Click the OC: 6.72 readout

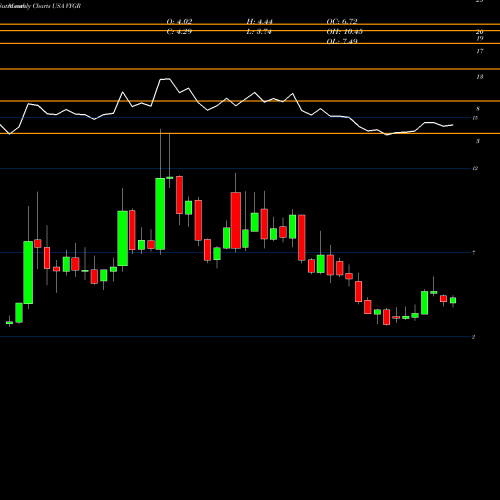pyautogui.click(x=342, y=22)
